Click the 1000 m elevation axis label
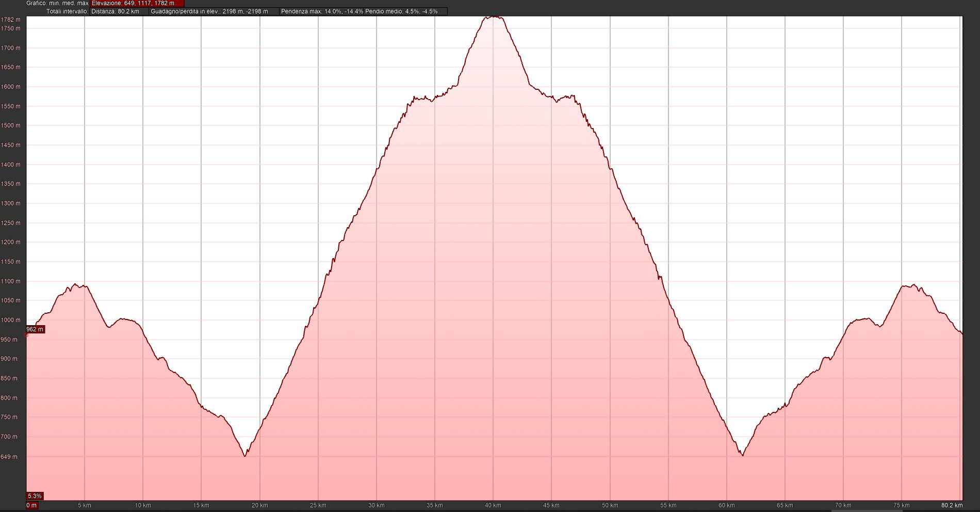 coord(11,320)
